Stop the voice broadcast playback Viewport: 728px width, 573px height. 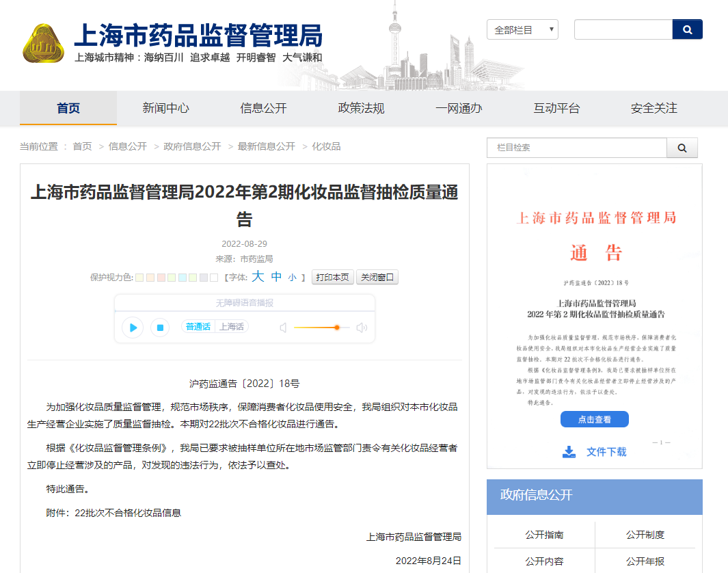(x=159, y=328)
